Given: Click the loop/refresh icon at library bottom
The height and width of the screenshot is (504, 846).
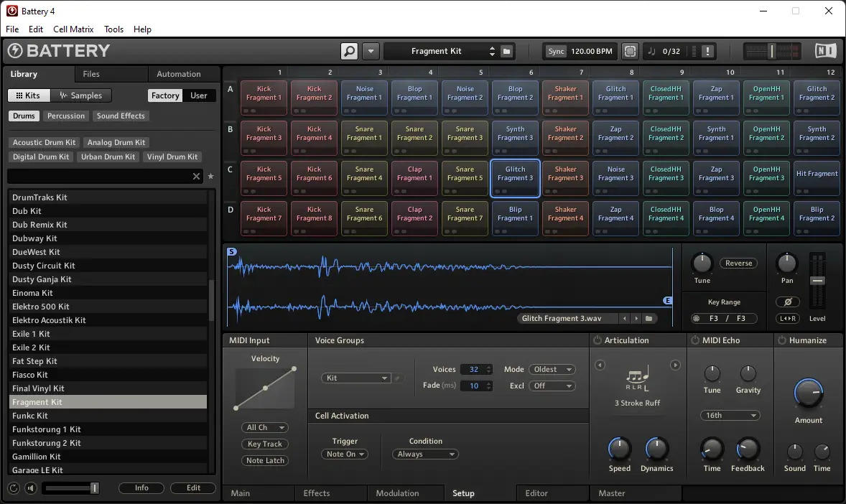Looking at the screenshot, I should tap(14, 487).
